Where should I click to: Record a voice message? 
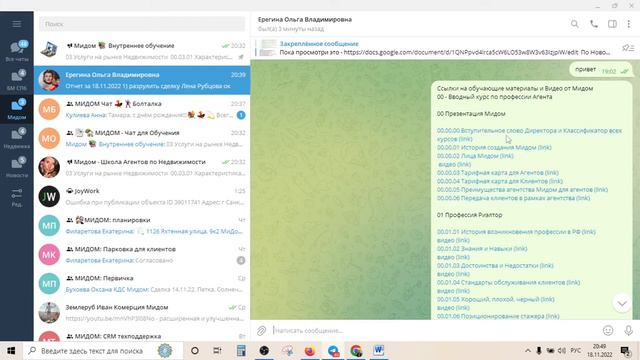tap(629, 331)
